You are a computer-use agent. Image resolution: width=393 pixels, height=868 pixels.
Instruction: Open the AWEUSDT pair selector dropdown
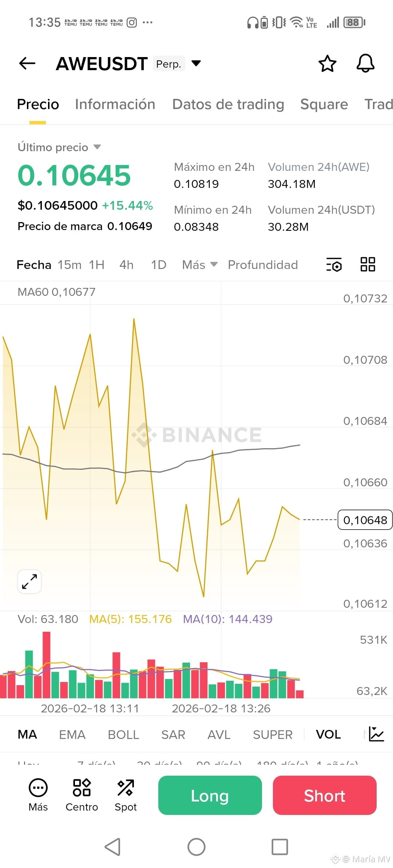coord(196,64)
